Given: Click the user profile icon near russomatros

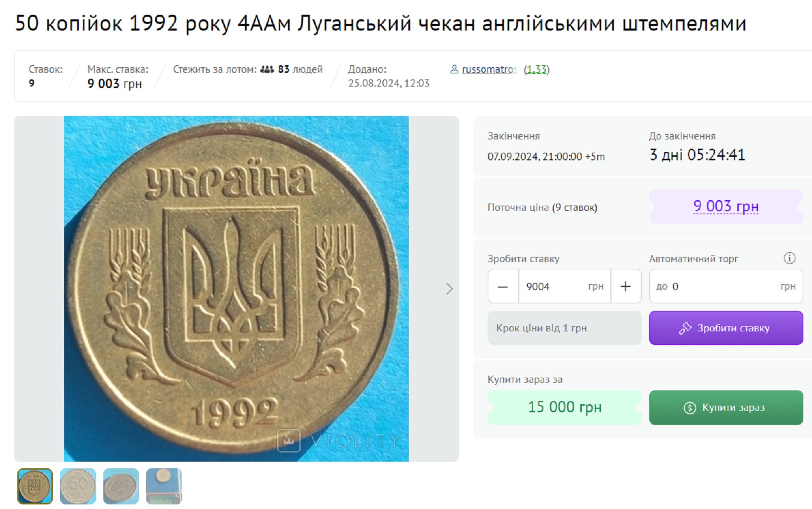Looking at the screenshot, I should click(x=454, y=69).
